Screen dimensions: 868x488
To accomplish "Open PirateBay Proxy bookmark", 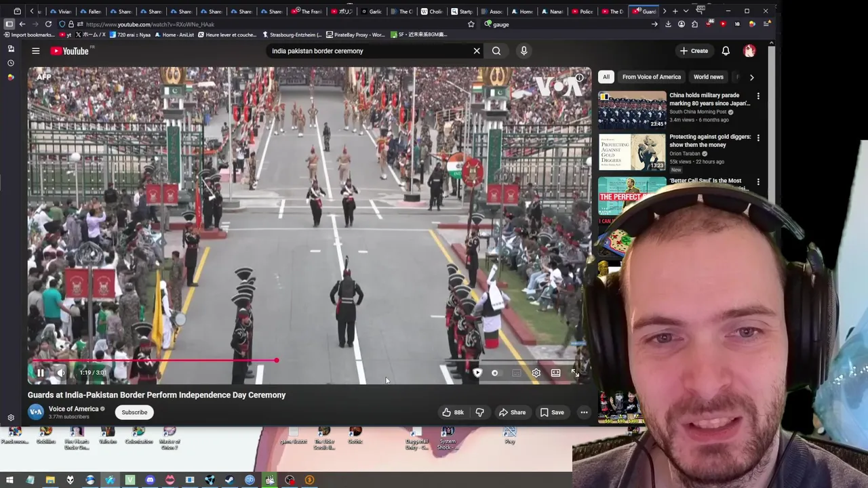I will [x=355, y=35].
